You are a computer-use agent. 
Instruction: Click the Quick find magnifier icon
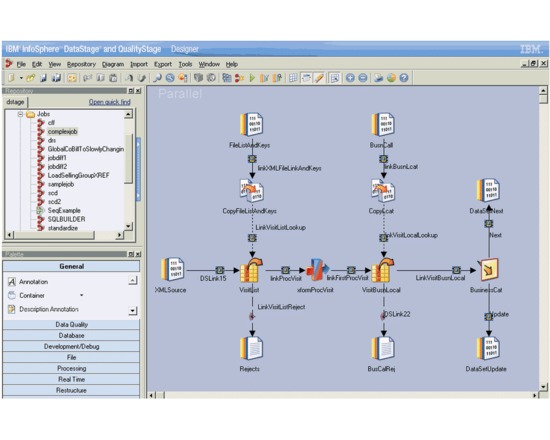coord(157,78)
